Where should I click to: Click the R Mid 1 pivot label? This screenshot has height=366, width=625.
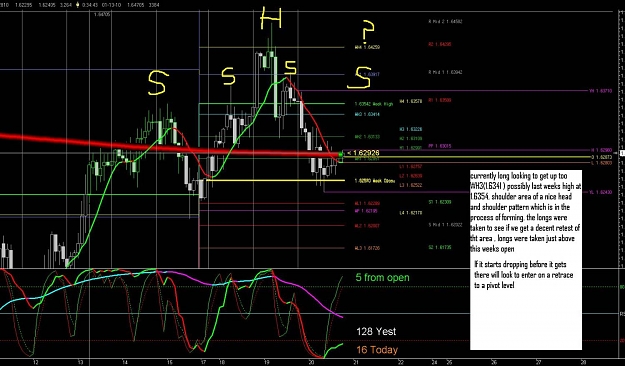click(x=445, y=72)
